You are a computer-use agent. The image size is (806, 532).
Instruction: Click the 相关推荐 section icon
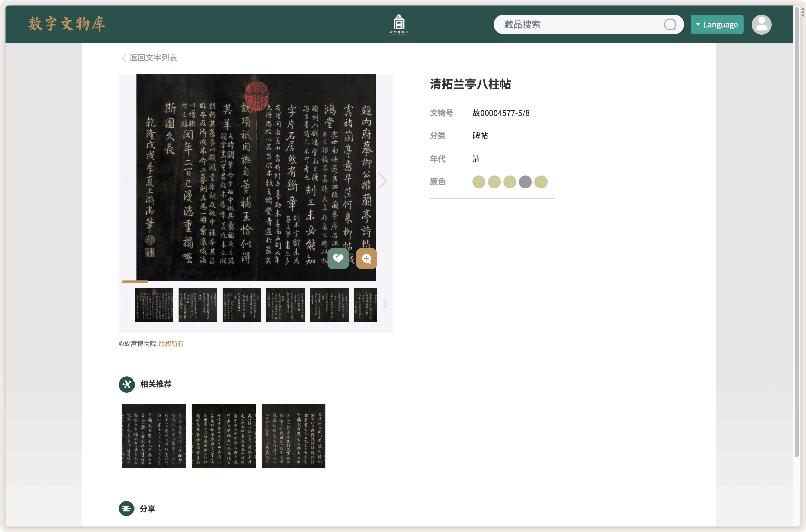[x=127, y=384]
